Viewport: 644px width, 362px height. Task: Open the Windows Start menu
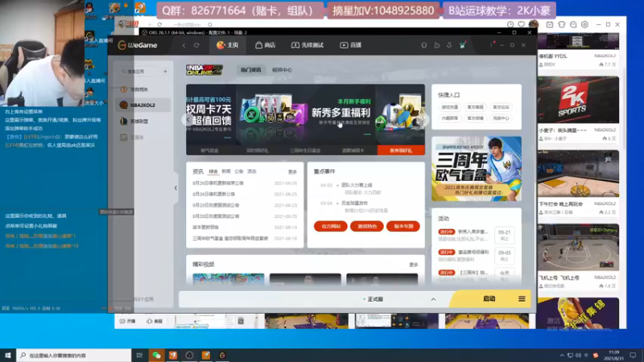point(8,355)
